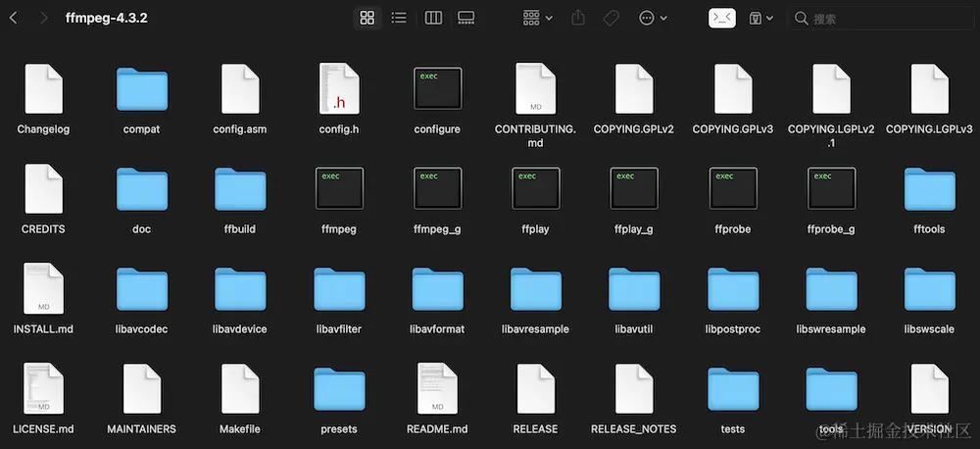
Task: Select the ffmpeg executable
Action: pos(339,188)
